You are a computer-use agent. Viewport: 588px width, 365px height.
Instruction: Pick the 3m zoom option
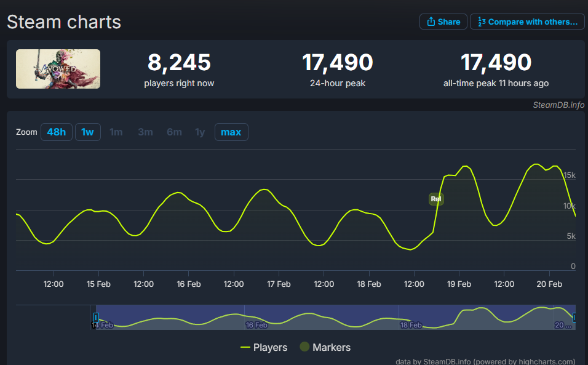coord(145,132)
